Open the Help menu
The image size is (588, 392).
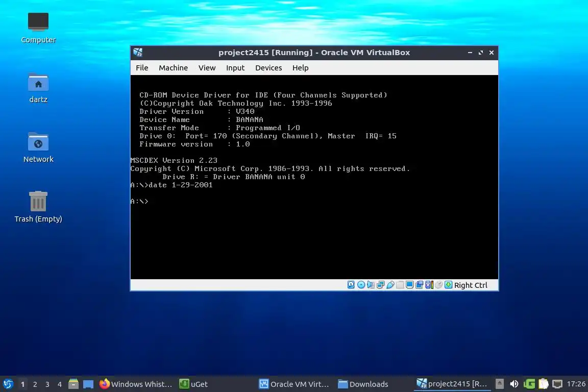coord(300,68)
